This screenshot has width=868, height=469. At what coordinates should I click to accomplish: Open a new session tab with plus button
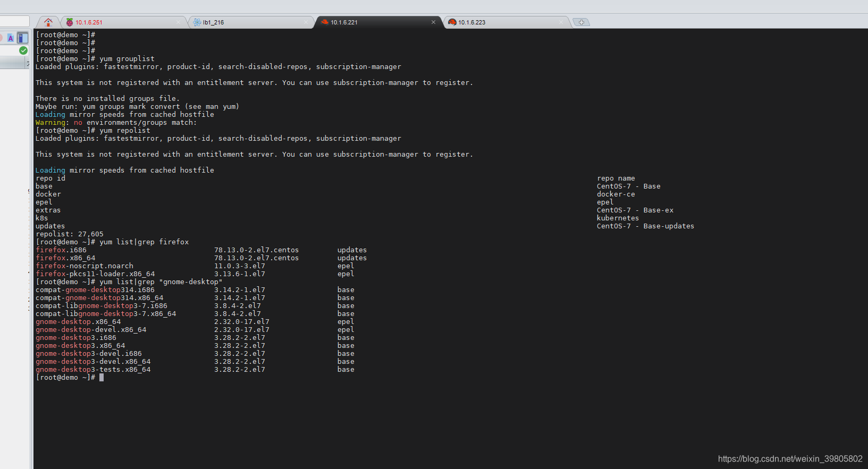(582, 22)
